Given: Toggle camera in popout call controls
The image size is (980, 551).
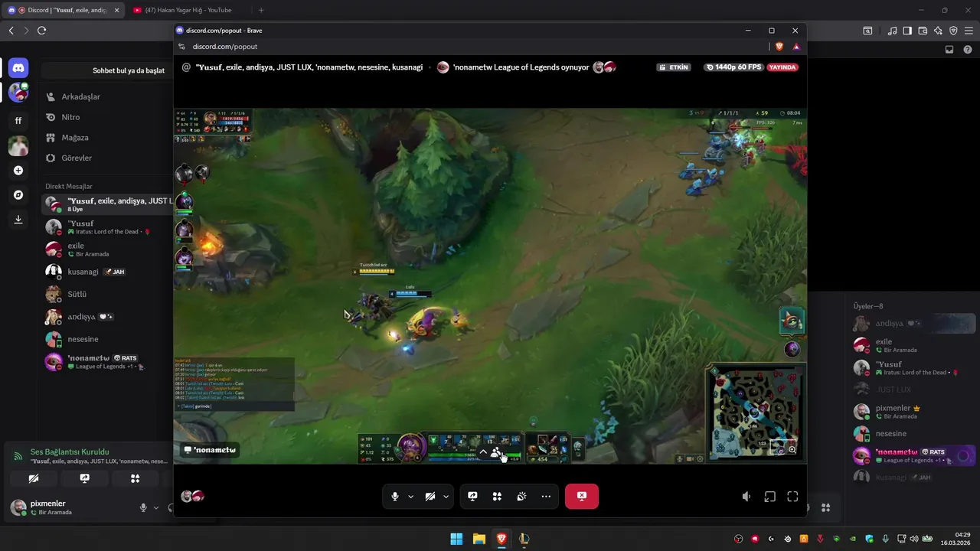Looking at the screenshot, I should point(430,497).
